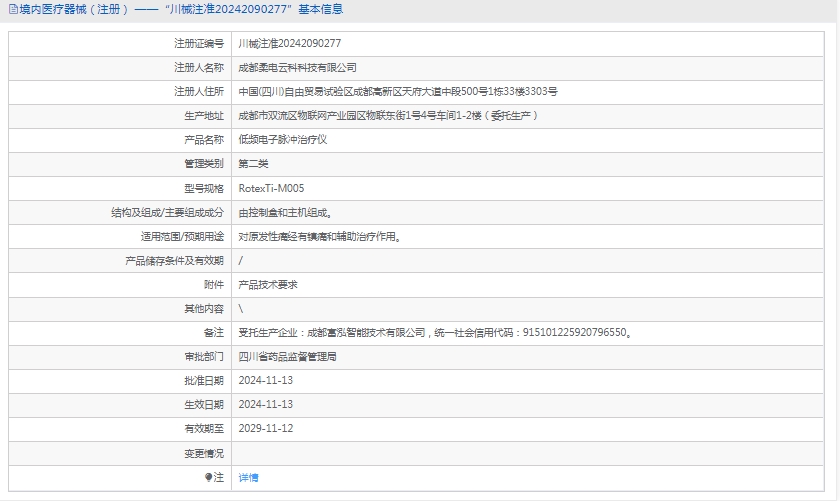This screenshot has height=501, width=840.
Task: Click the management category value 第二类
Action: (x=254, y=164)
